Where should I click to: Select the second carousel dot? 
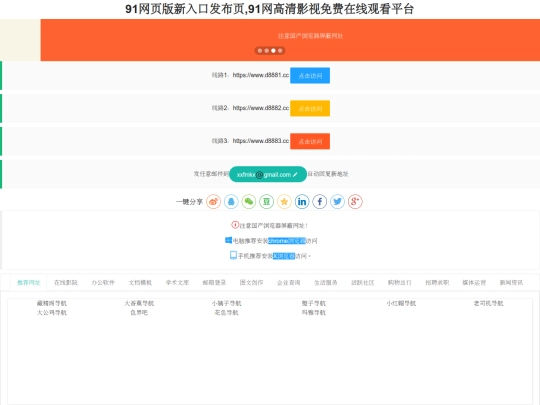tap(267, 51)
